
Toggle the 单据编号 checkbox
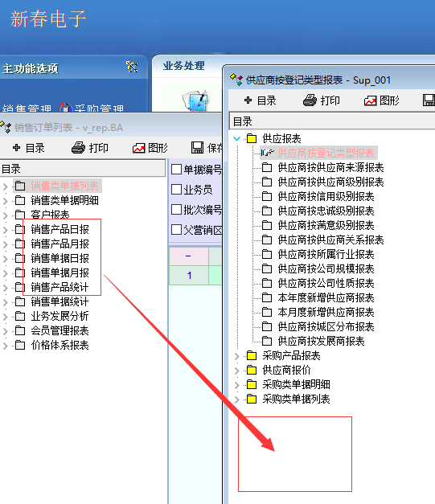click(x=176, y=169)
